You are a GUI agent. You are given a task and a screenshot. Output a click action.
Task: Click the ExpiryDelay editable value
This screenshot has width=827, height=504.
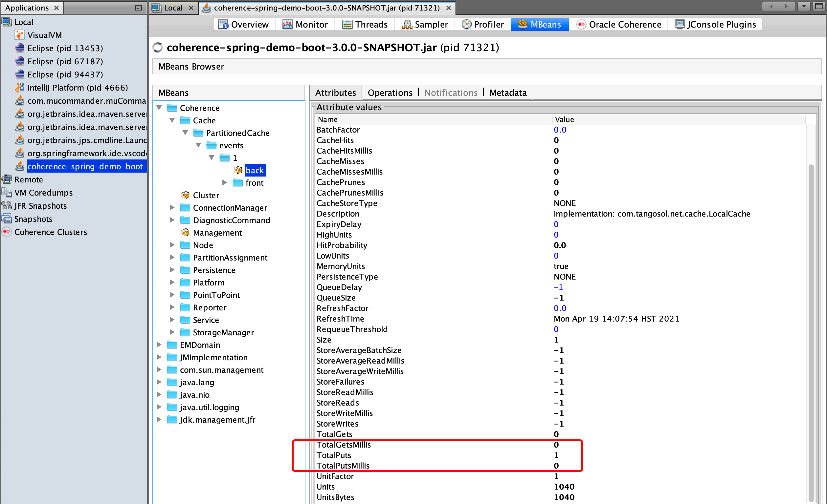point(556,224)
